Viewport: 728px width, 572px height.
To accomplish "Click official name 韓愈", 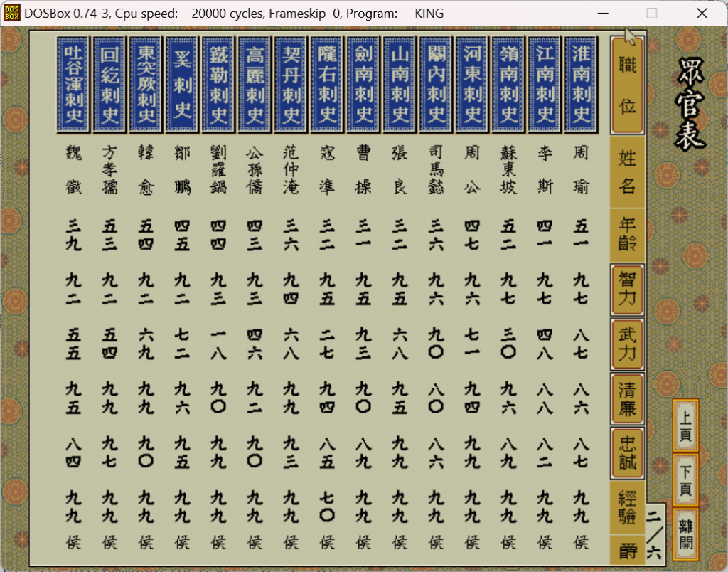I will [146, 169].
